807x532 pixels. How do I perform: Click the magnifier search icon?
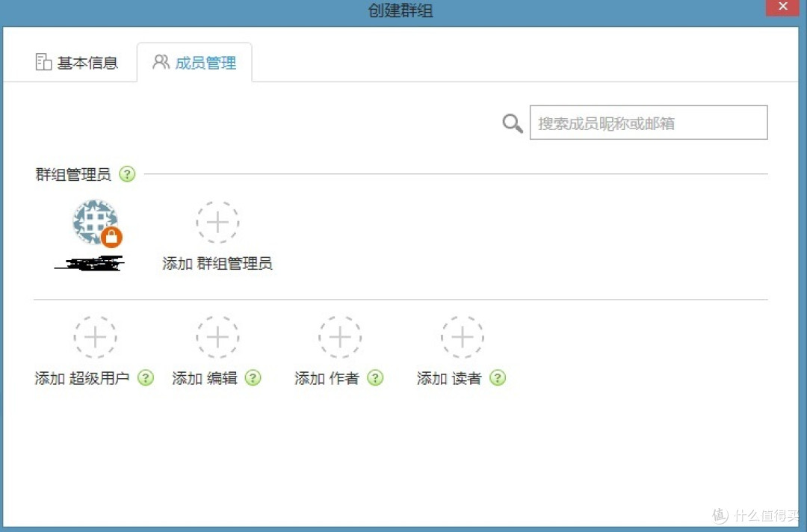point(512,123)
